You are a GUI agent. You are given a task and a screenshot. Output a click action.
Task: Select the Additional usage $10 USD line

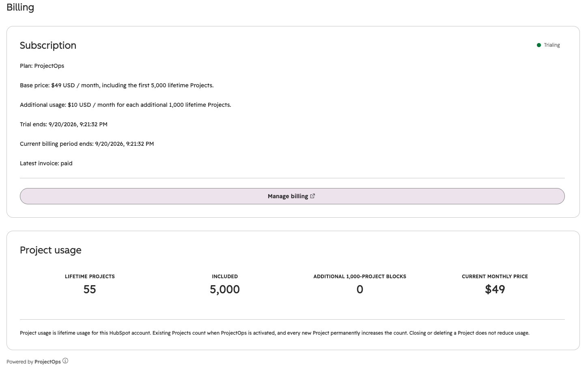tap(125, 105)
